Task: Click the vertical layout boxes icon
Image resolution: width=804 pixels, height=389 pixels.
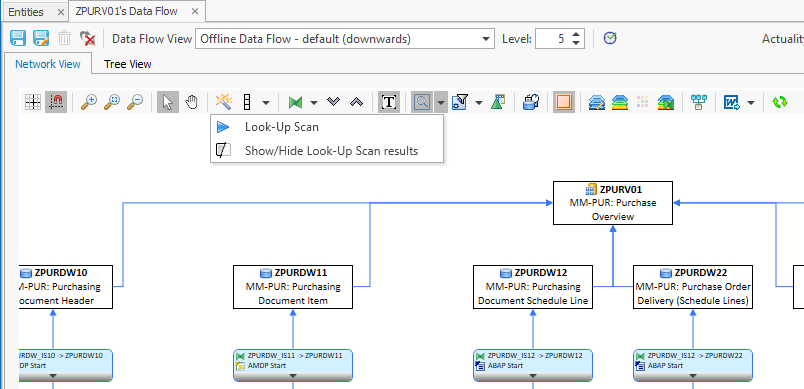Action: pyautogui.click(x=247, y=103)
